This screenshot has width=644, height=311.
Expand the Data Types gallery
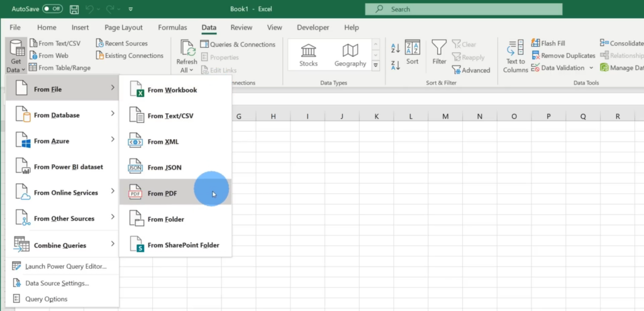pos(375,65)
